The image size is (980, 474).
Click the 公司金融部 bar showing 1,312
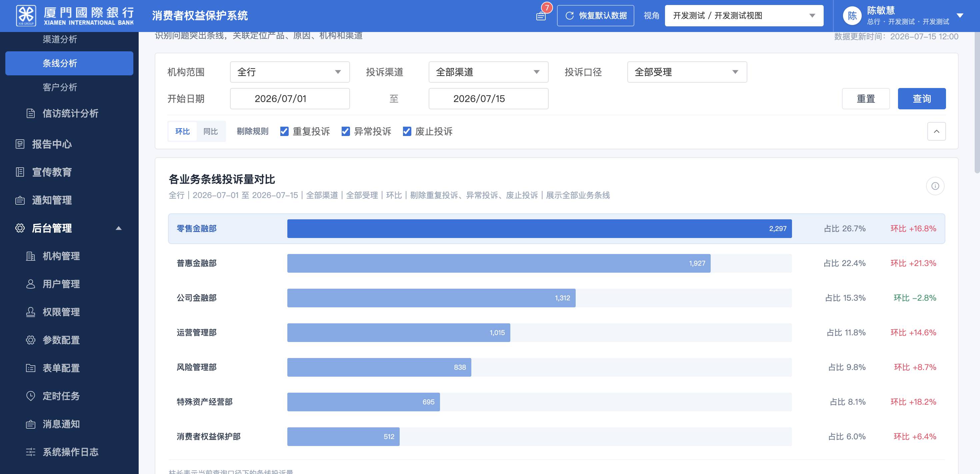(x=431, y=298)
